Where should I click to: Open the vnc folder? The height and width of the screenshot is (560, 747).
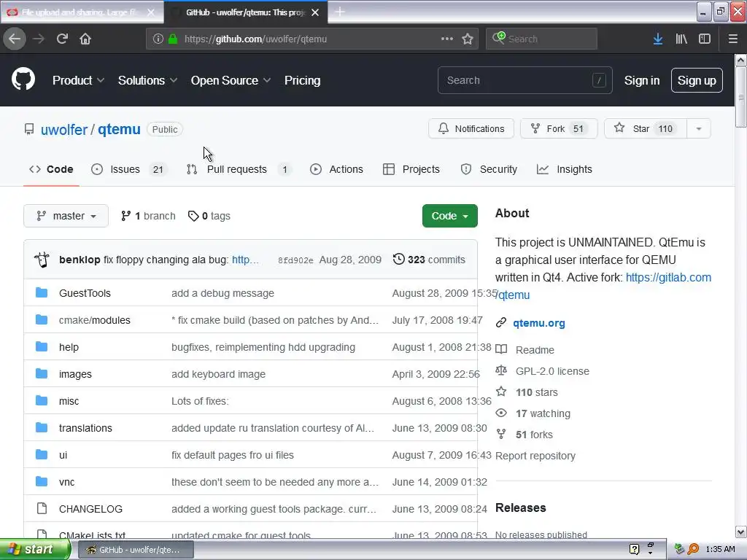pyautogui.click(x=66, y=482)
